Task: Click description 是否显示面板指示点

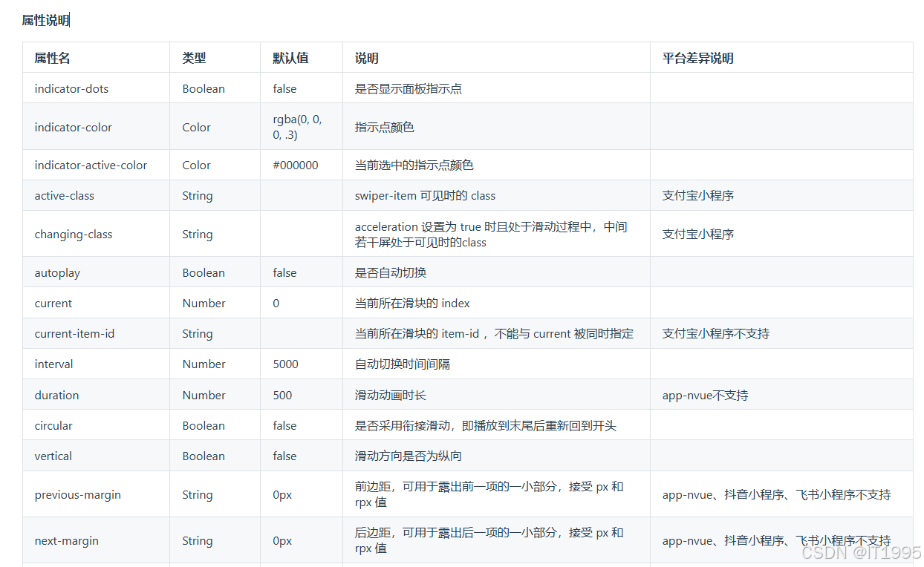Action: click(x=409, y=88)
